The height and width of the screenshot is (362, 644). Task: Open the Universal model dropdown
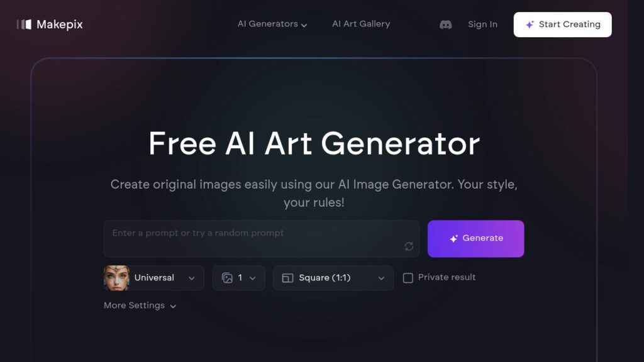pos(154,278)
